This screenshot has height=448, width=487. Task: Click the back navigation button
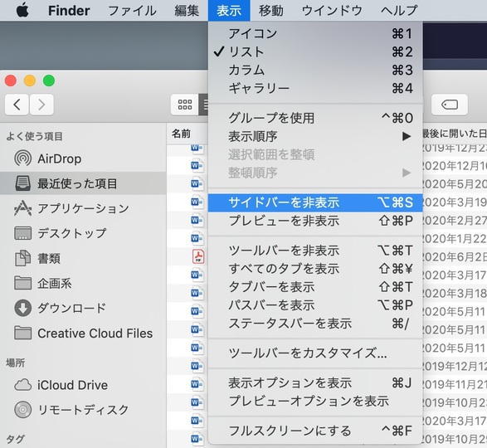(17, 105)
